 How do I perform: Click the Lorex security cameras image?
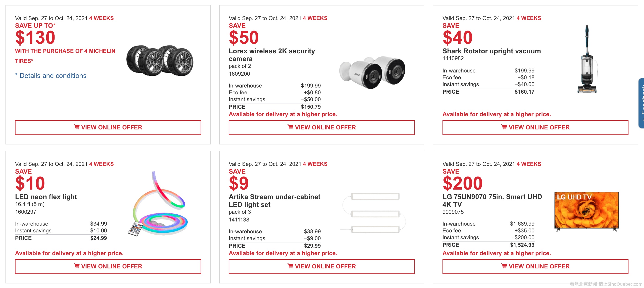coord(372,72)
